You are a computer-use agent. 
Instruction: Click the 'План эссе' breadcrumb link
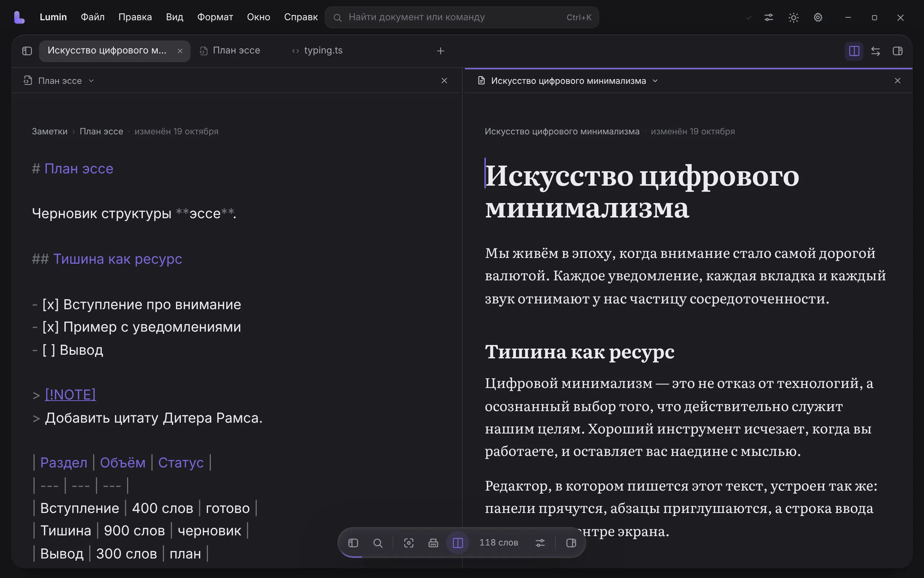pyautogui.click(x=101, y=131)
